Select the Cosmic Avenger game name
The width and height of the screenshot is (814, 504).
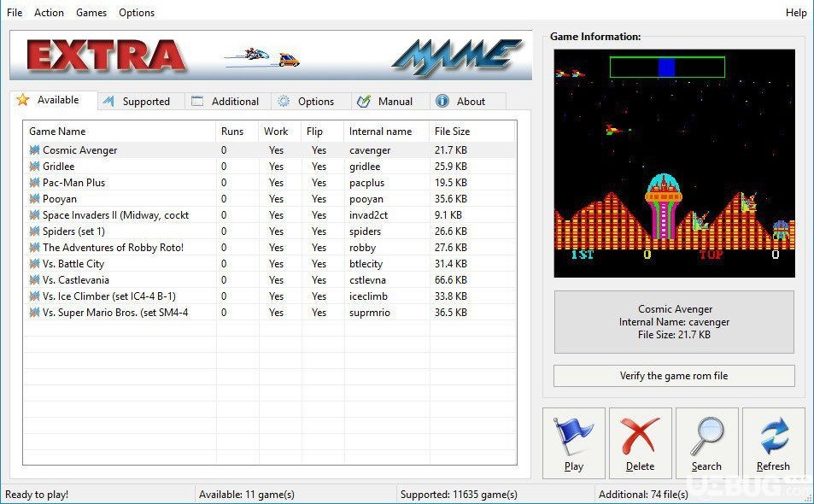pyautogui.click(x=80, y=150)
